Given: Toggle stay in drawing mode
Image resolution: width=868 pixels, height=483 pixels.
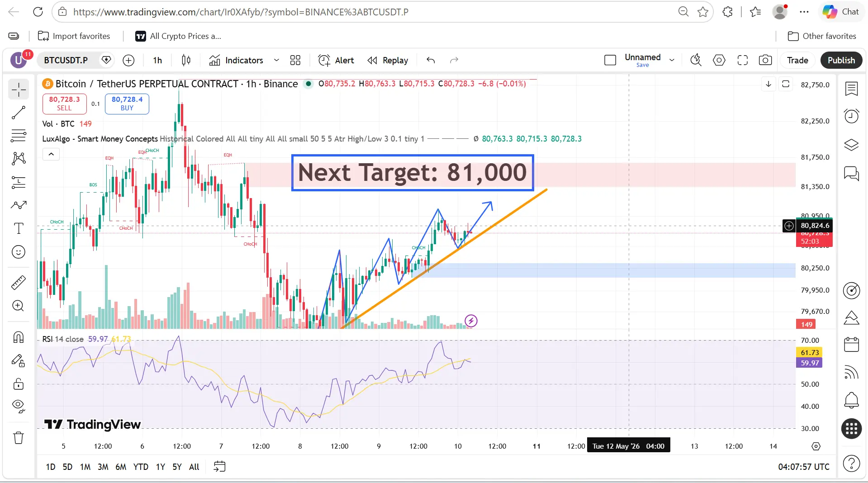Looking at the screenshot, I should 19,360.
